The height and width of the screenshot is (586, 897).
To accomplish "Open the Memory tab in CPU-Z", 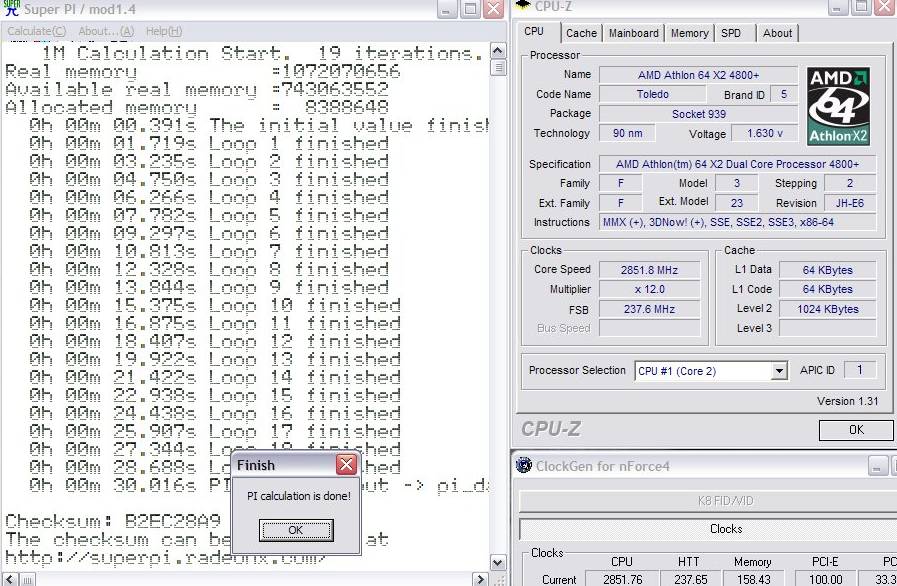I will (689, 33).
